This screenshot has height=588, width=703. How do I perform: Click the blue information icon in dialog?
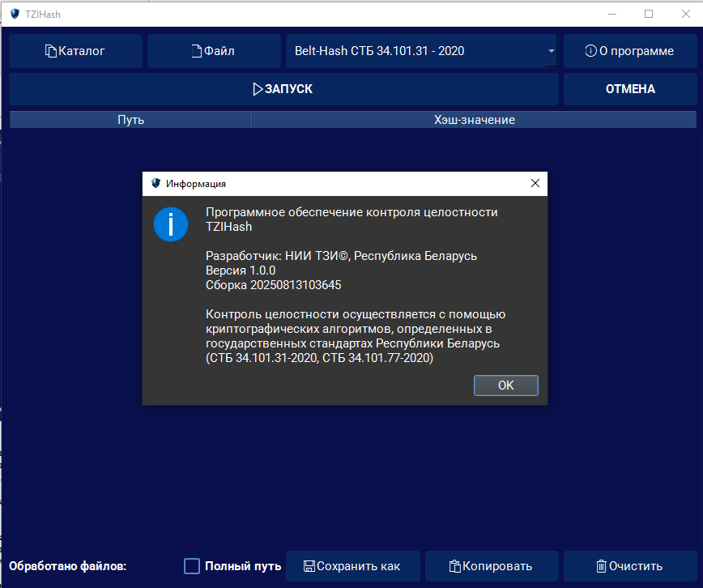tap(171, 224)
